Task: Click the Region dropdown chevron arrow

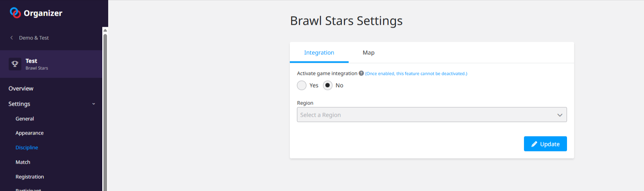Action: click(x=560, y=115)
